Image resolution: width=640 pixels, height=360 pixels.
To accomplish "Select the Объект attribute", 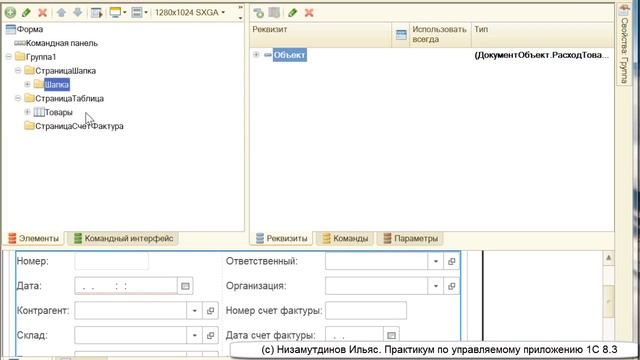I will pos(289,55).
